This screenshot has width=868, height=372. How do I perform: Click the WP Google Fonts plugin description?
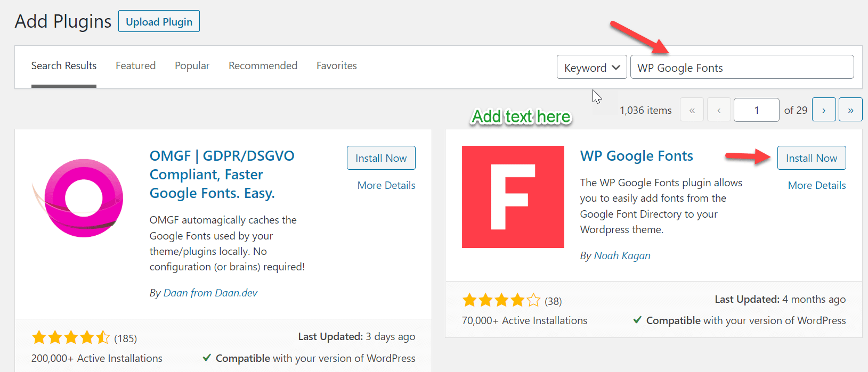tap(661, 206)
